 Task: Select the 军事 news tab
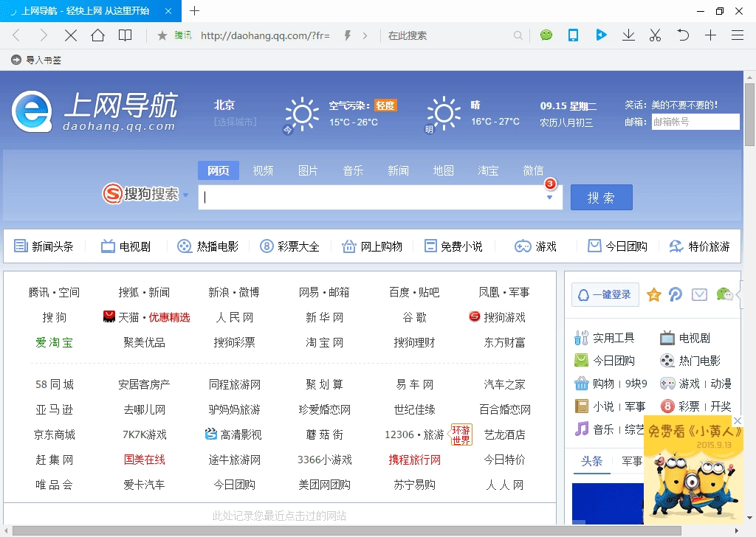pos(632,461)
